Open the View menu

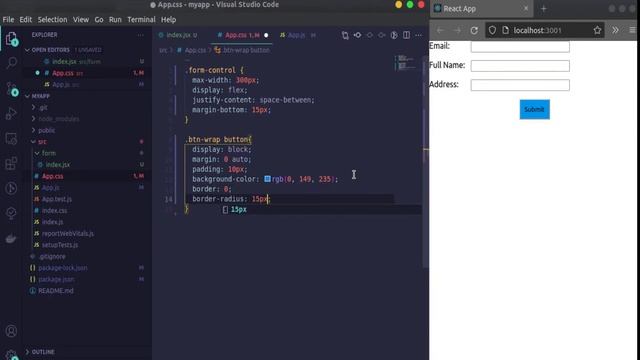tap(81, 20)
